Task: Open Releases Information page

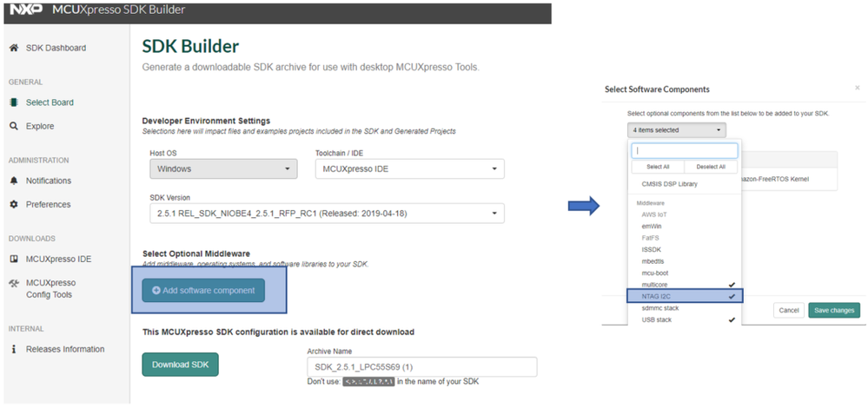Action: 65,349
